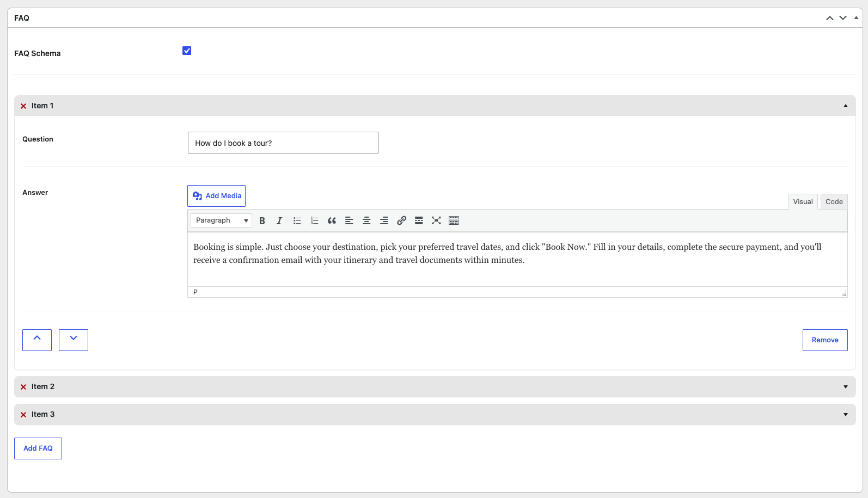
Task: Toggle bold formatting in Answer editor
Action: (262, 220)
